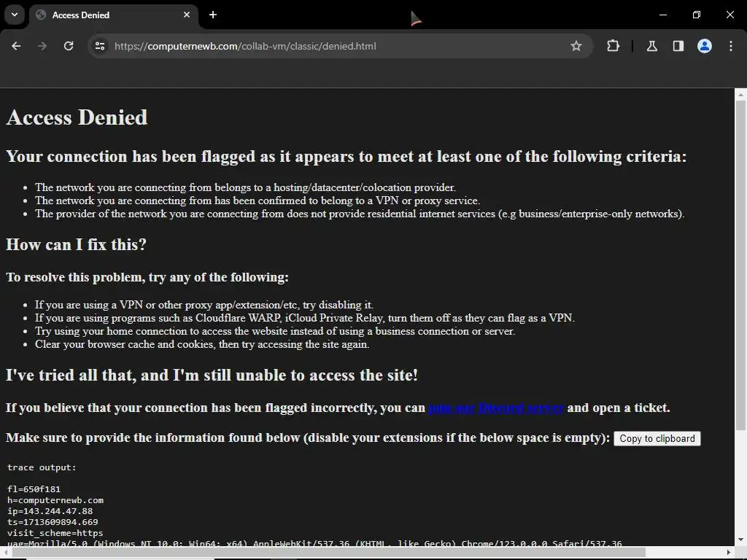
Task: Click Copy to clipboard button
Action: pyautogui.click(x=657, y=438)
